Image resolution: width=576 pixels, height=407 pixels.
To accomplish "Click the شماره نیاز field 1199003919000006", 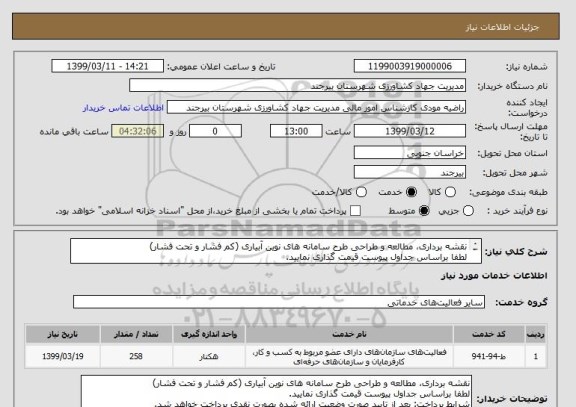I will pos(410,66).
